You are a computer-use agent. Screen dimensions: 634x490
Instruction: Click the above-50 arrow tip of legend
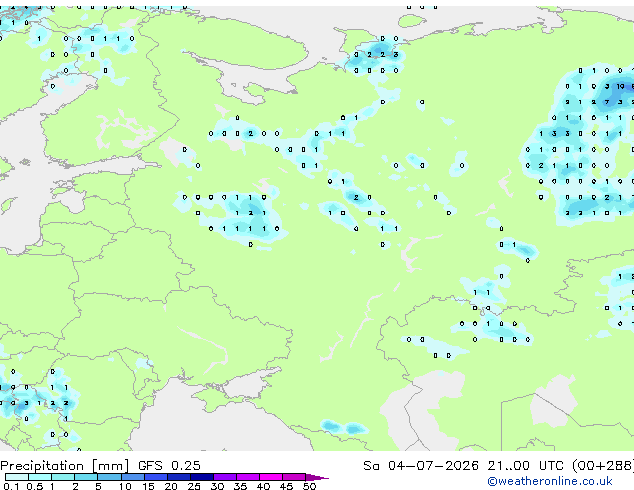317,477
